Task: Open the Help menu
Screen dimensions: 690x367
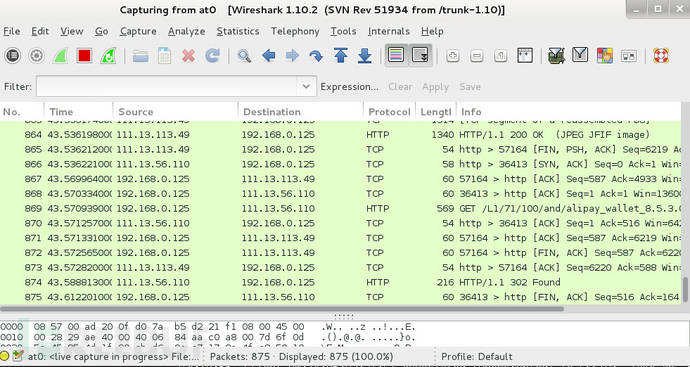Action: (432, 31)
